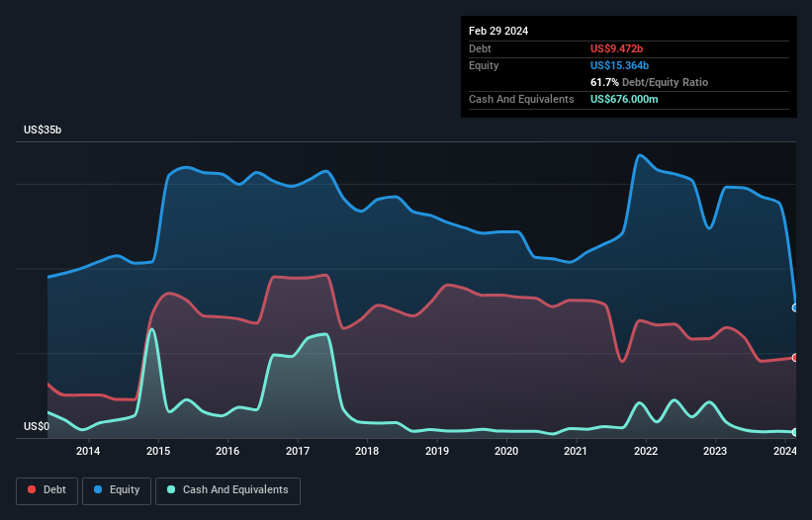Image resolution: width=812 pixels, height=520 pixels.
Task: Click the 2021 x-axis label
Action: coord(576,451)
